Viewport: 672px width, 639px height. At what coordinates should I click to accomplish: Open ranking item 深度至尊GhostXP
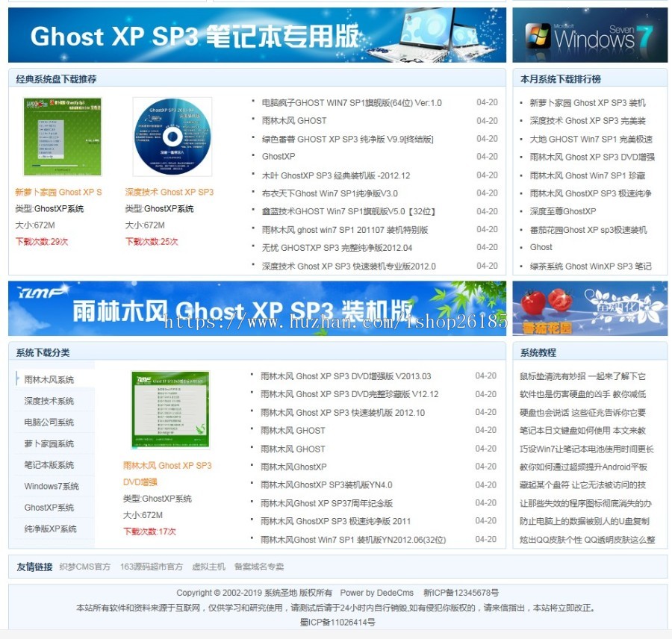(x=563, y=211)
